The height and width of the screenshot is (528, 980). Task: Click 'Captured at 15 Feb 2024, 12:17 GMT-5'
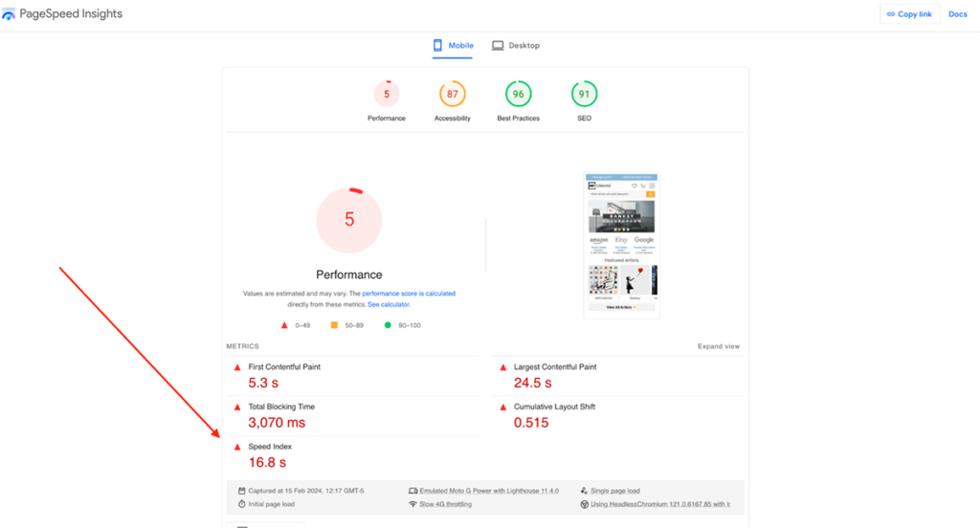point(305,491)
